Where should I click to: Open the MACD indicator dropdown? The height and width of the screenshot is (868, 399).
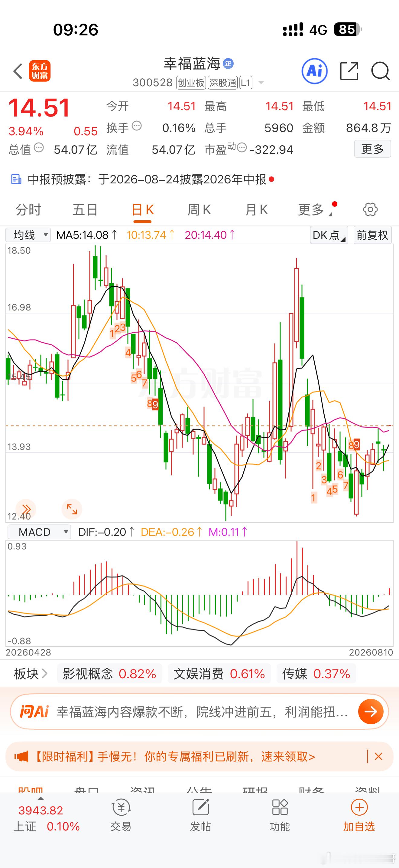tap(39, 532)
